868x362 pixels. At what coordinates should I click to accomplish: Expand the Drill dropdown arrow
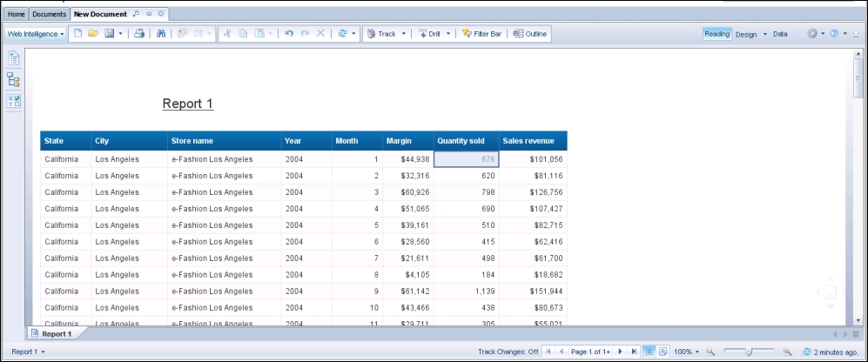447,34
